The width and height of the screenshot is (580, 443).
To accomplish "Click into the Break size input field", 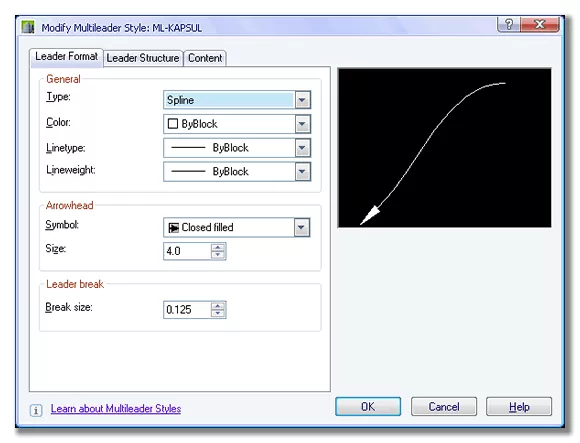I will click(187, 310).
